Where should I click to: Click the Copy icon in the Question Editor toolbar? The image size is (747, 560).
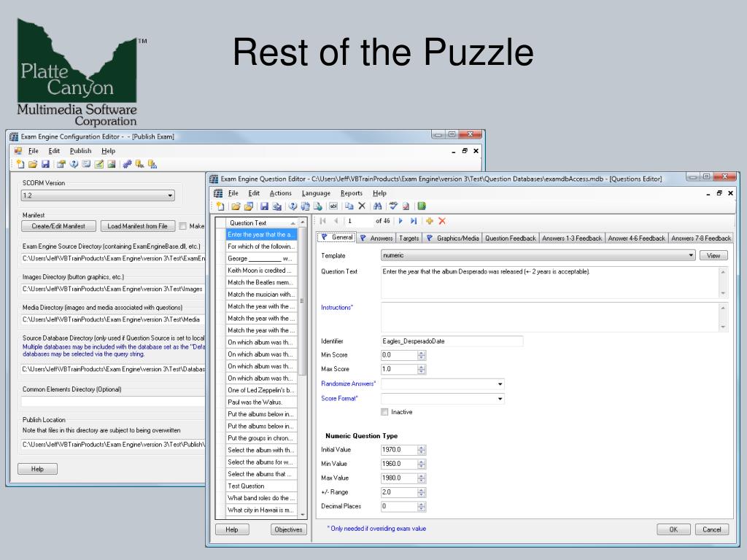(x=349, y=206)
